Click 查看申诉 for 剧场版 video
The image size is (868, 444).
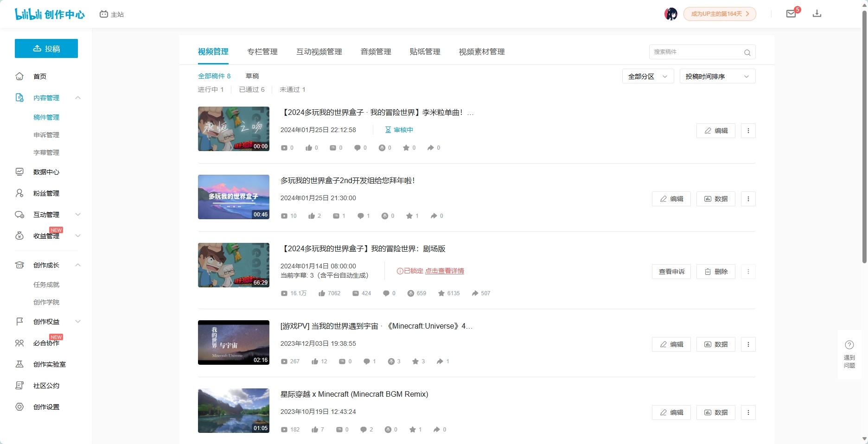click(671, 272)
